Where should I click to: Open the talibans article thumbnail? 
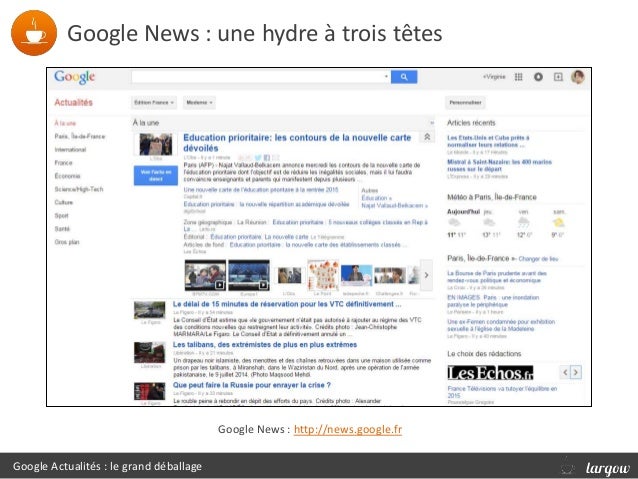click(x=150, y=352)
